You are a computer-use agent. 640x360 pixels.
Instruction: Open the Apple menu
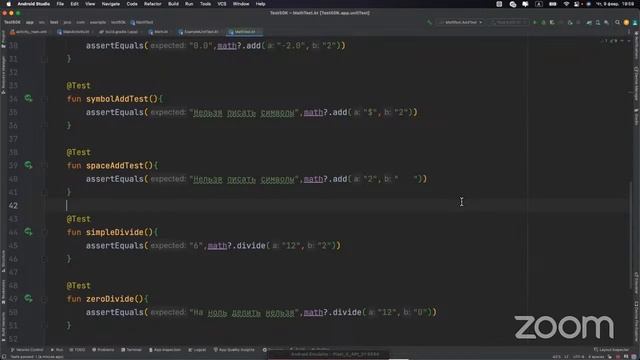point(8,4)
